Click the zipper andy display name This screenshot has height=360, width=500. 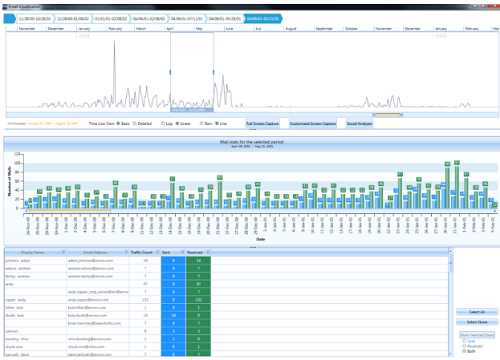point(16,300)
